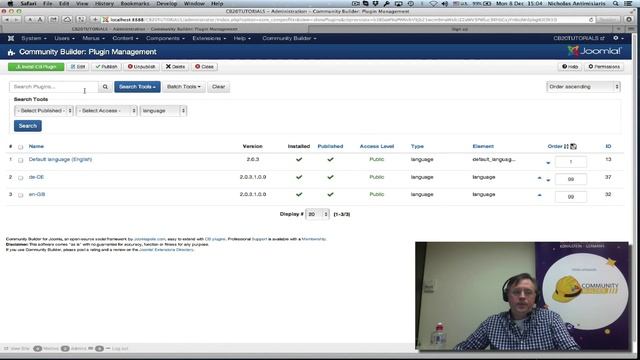
Task: Click the Permissions button
Action: click(604, 67)
